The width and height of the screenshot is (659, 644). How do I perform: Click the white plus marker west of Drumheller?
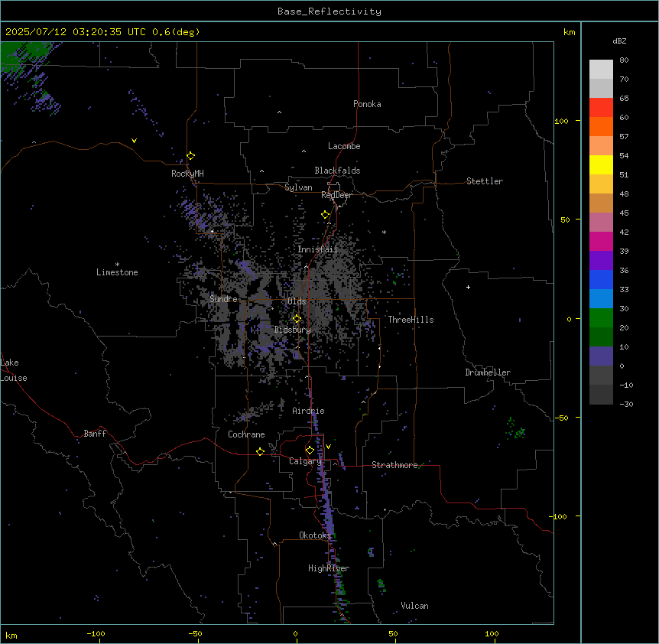tap(468, 287)
